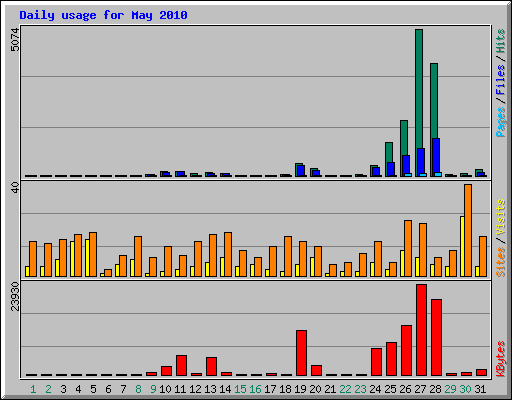
Task: Click day 8 on the x-axis
Action: pos(138,389)
